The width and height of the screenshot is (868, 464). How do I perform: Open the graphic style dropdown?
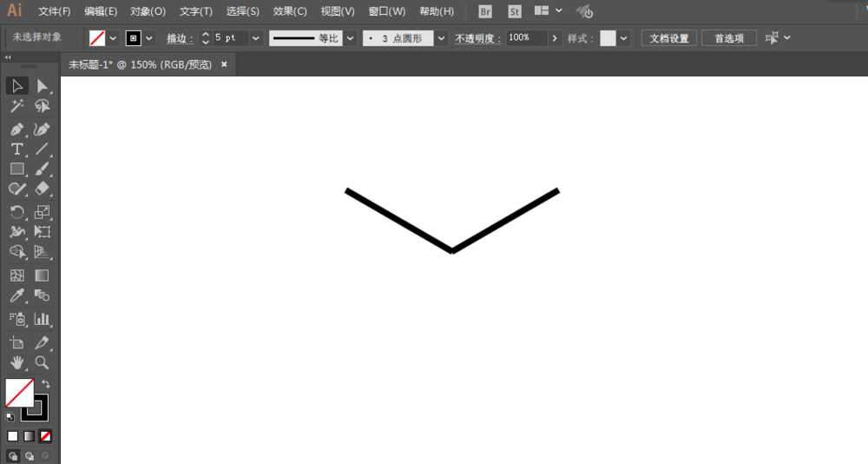(x=624, y=38)
